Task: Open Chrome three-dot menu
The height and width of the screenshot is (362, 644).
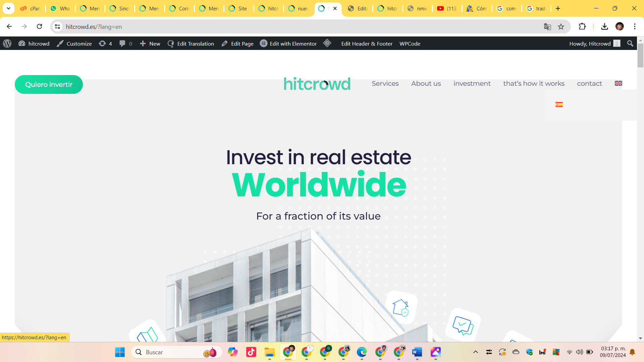Action: 635,26
